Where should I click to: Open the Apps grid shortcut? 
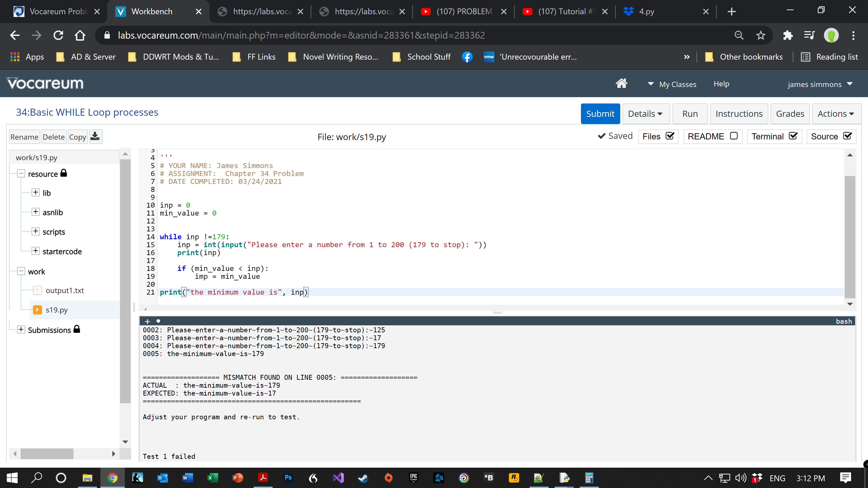pyautogui.click(x=27, y=57)
